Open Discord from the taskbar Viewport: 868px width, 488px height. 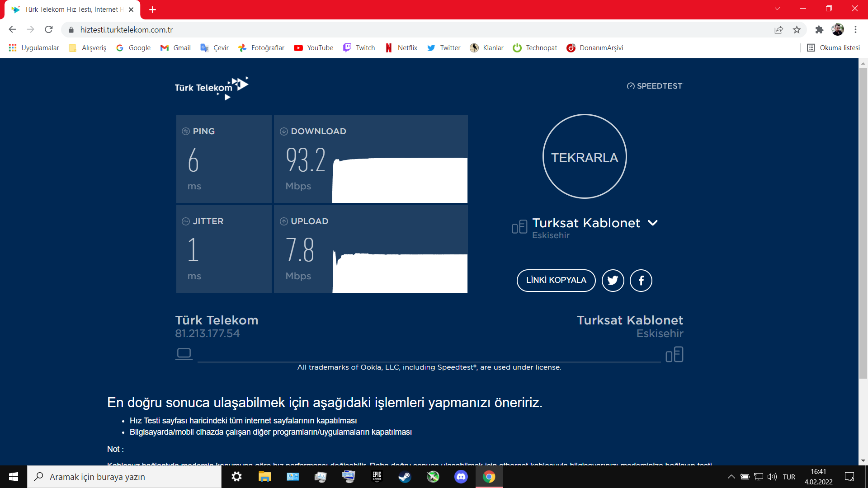coord(461,477)
